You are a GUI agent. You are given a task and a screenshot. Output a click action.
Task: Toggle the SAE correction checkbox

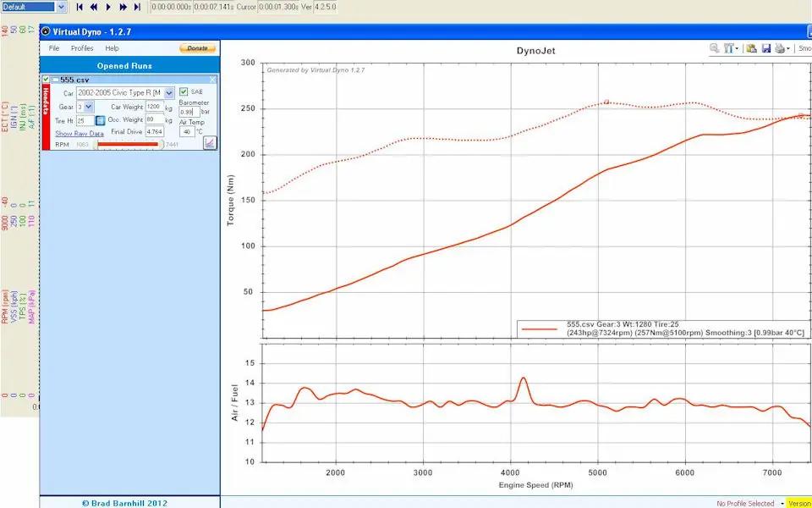click(x=184, y=91)
